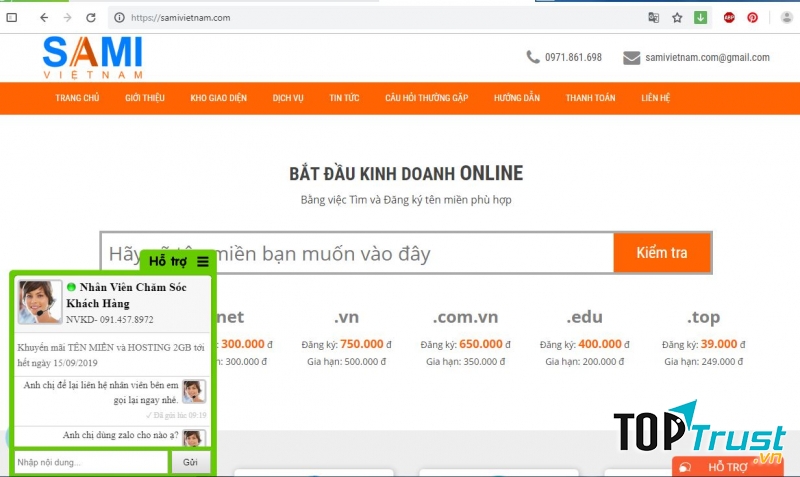Viewport: 800px width, 477px height.
Task: Focus the Nhập nội dung chat input
Action: [x=91, y=462]
